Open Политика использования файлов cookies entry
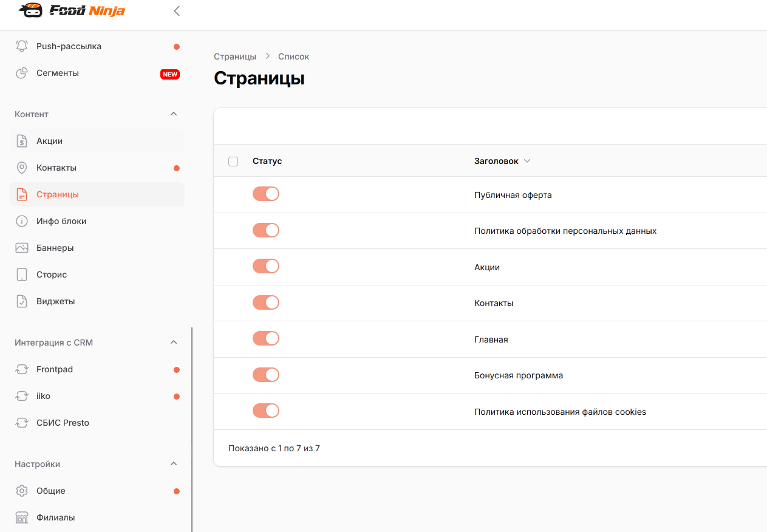 tap(560, 412)
